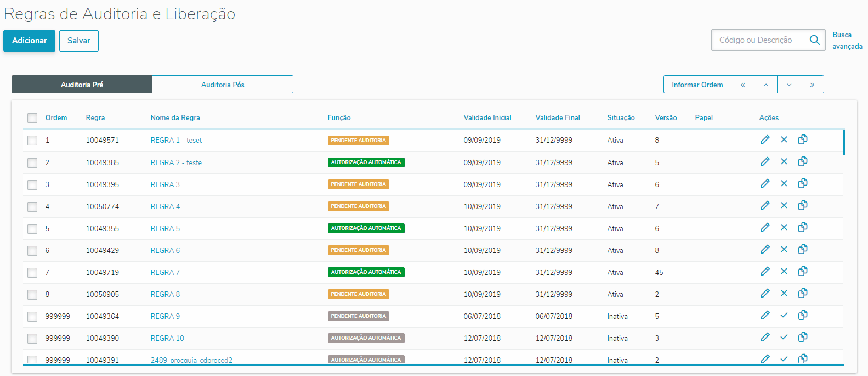868x376 pixels.
Task: Click the Adicionar button
Action: (x=30, y=41)
